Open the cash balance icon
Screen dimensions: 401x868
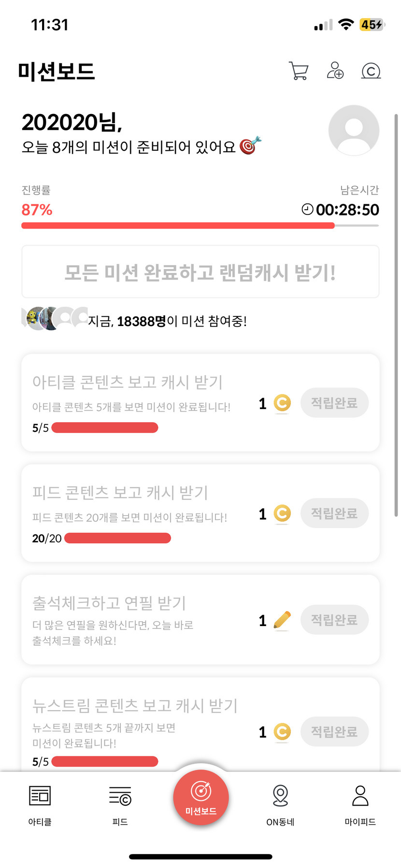[x=371, y=71]
